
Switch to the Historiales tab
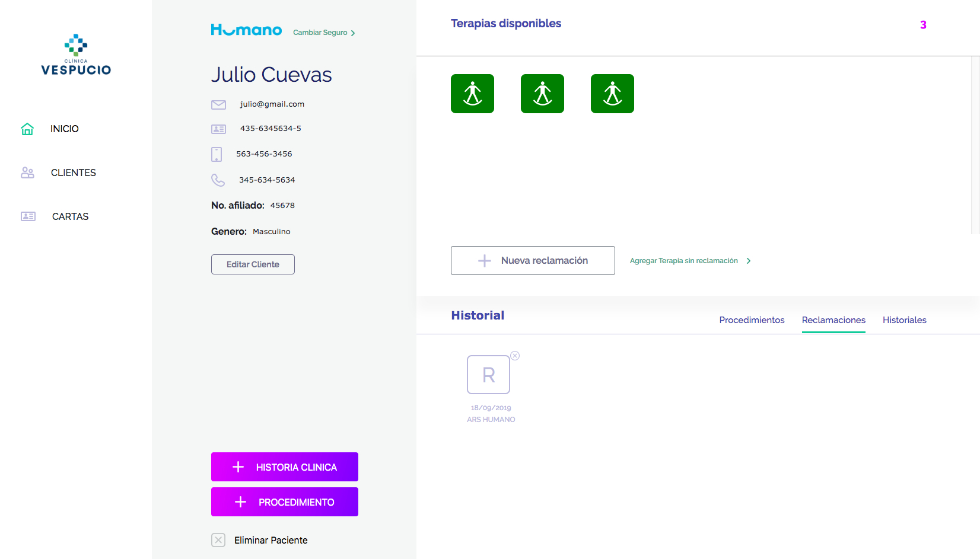click(904, 320)
